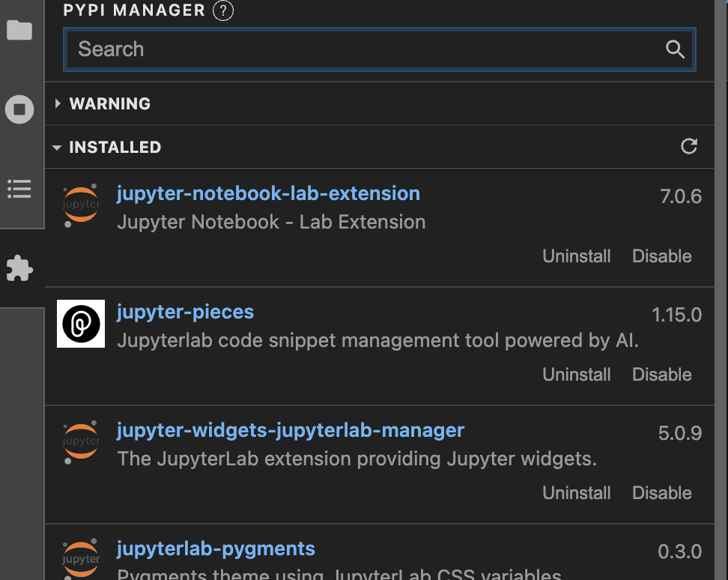Disable jupyter-widgets-jupyterlab-manager
This screenshot has width=728, height=580.
click(x=661, y=492)
